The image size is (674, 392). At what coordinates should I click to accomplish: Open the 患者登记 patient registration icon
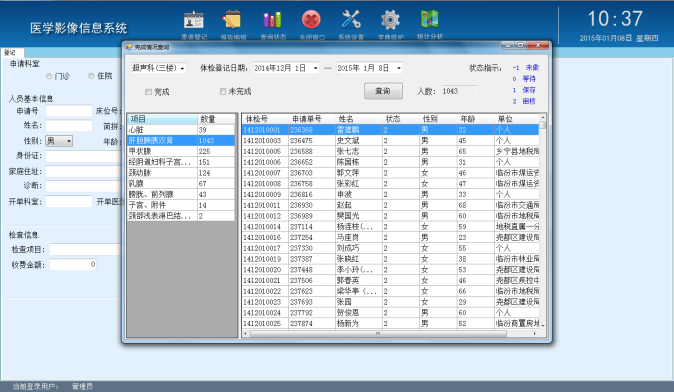click(x=194, y=20)
